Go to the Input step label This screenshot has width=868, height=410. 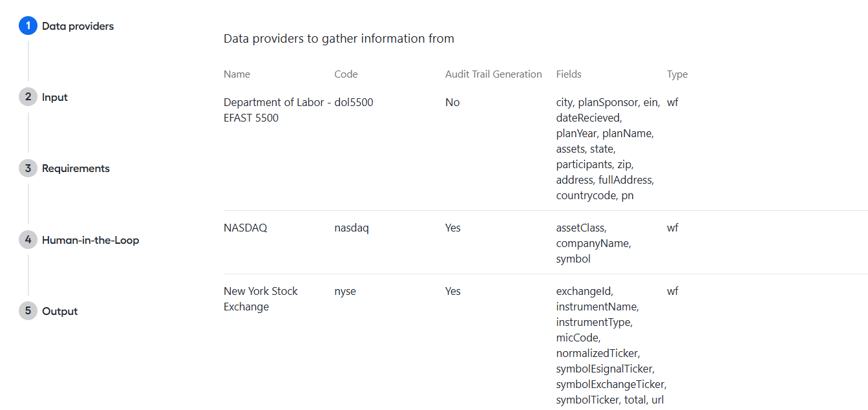pos(55,98)
